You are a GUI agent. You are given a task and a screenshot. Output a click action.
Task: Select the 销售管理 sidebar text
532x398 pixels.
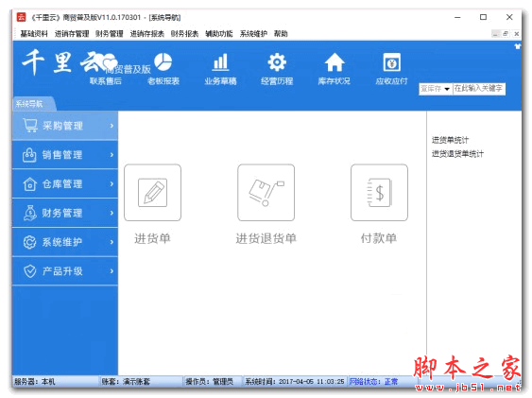(x=62, y=155)
